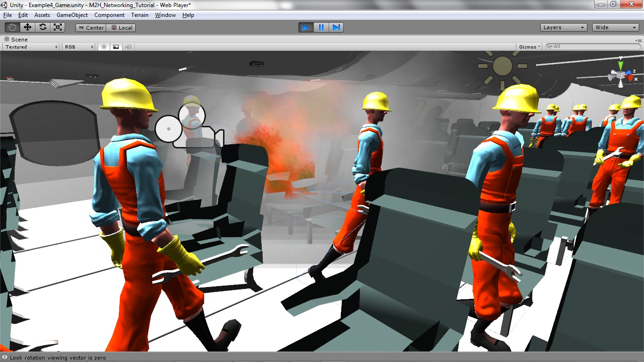644x362 pixels.
Task: Open the Gizmos dropdown
Action: coord(530,47)
